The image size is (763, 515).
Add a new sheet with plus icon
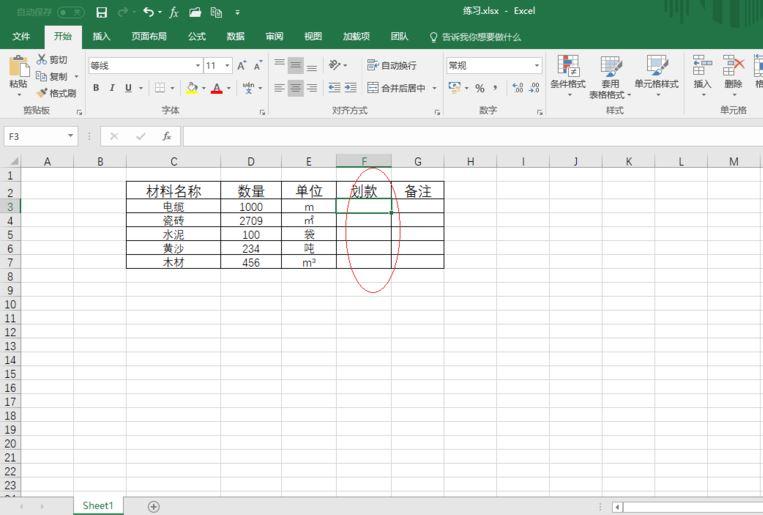click(153, 507)
